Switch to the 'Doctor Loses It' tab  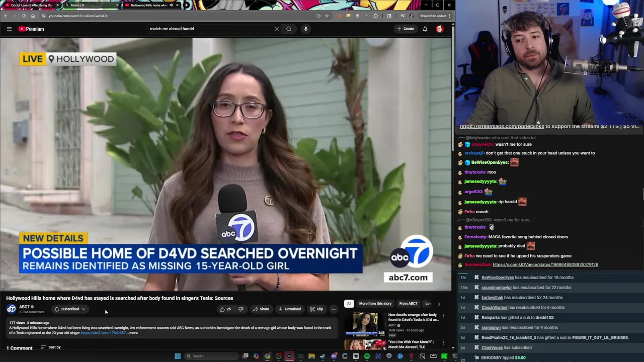tap(31, 5)
